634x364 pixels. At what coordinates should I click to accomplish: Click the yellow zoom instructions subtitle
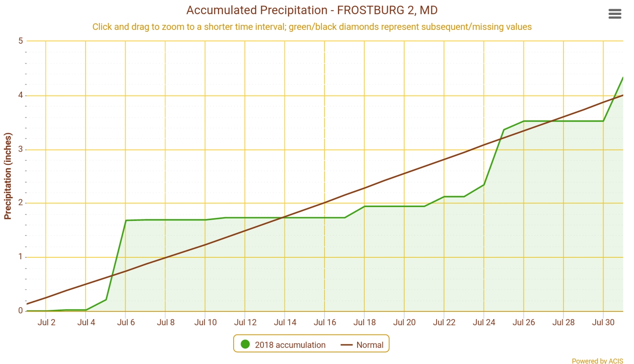coord(312,27)
